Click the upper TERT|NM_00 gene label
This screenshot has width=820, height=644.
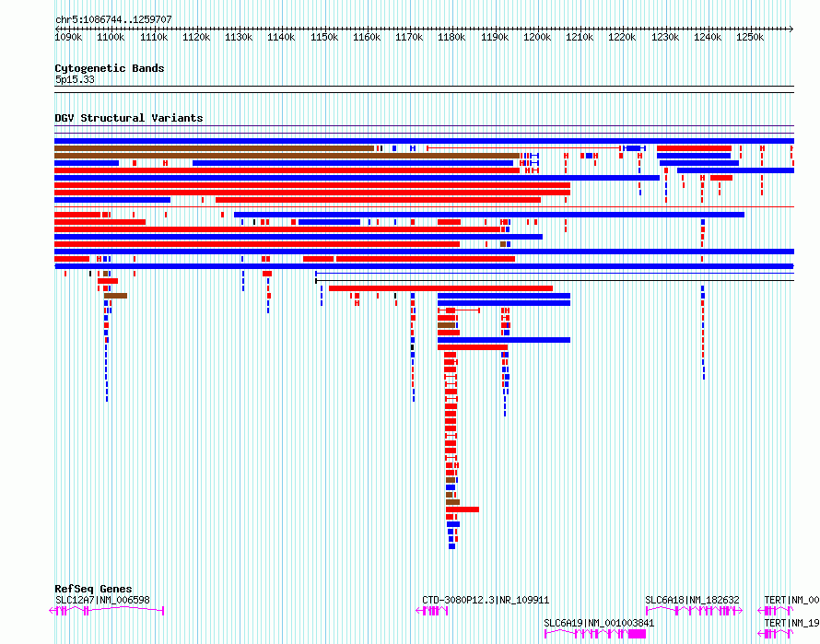coord(791,600)
